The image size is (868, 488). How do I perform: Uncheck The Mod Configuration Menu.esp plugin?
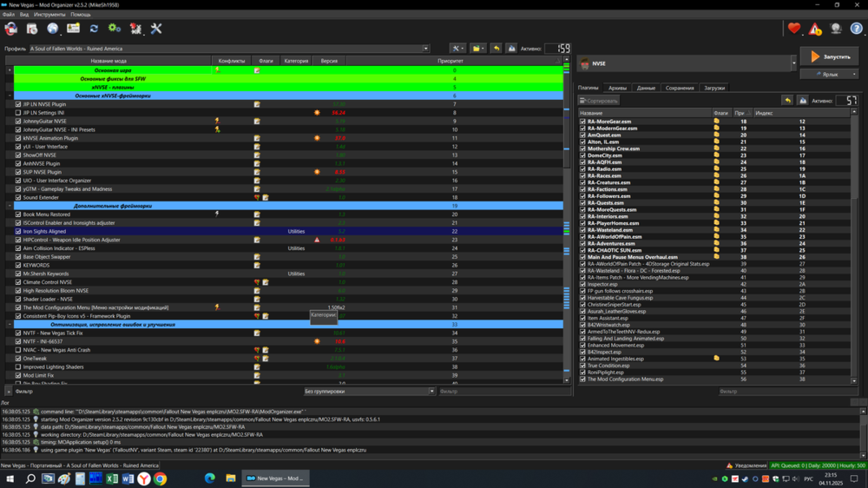point(582,379)
